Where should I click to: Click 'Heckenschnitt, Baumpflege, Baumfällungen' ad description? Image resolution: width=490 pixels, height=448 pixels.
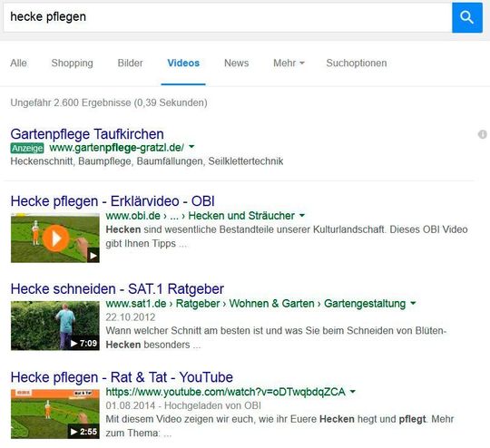147,161
